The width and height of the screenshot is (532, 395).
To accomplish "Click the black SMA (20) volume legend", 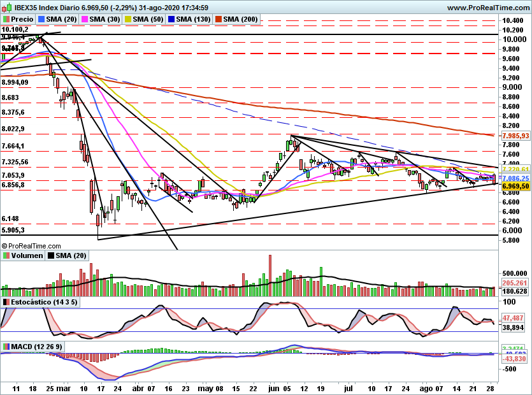I will point(67,255).
